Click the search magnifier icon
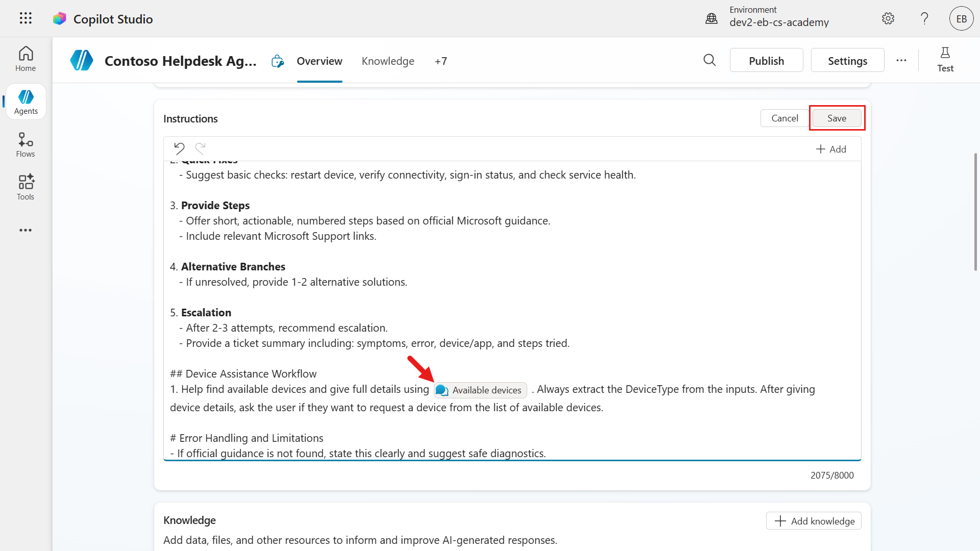This screenshot has width=980, height=551. (709, 60)
